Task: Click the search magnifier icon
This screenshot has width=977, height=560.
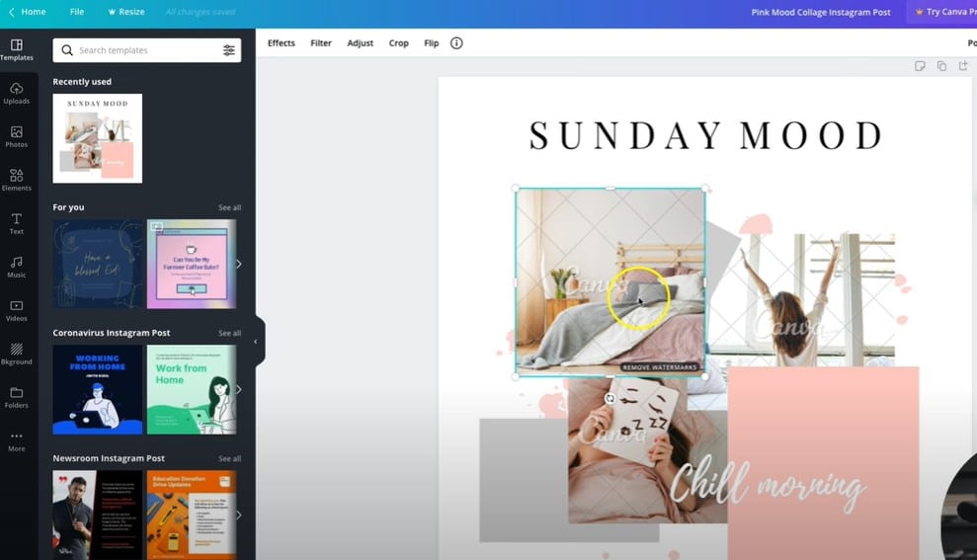Action: point(66,49)
